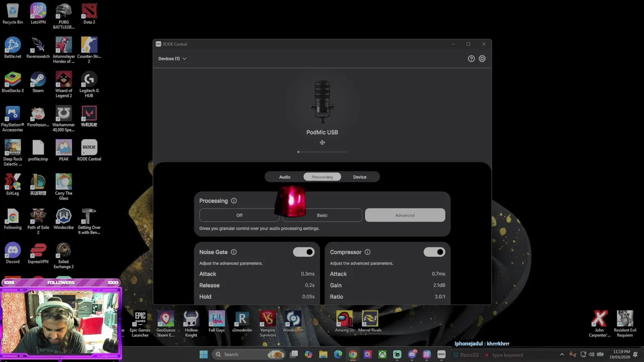Open Google Chrome from the taskbar
The width and height of the screenshot is (644, 362).
353,354
